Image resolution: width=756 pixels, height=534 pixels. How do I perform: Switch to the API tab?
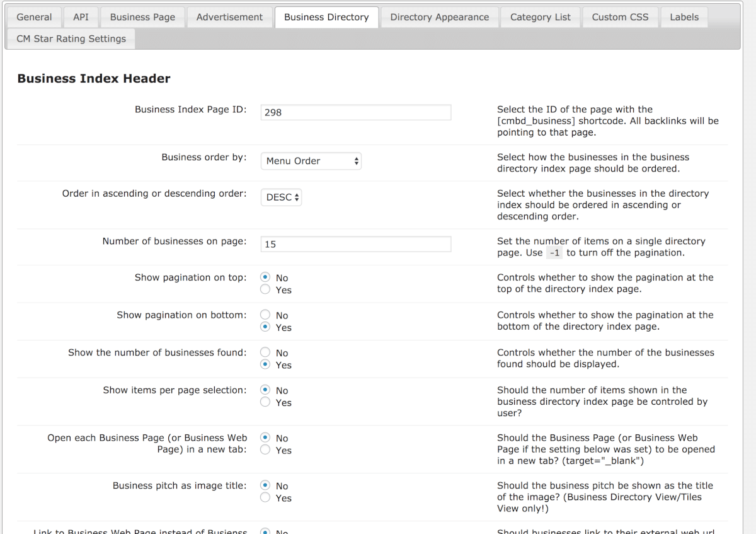[81, 17]
